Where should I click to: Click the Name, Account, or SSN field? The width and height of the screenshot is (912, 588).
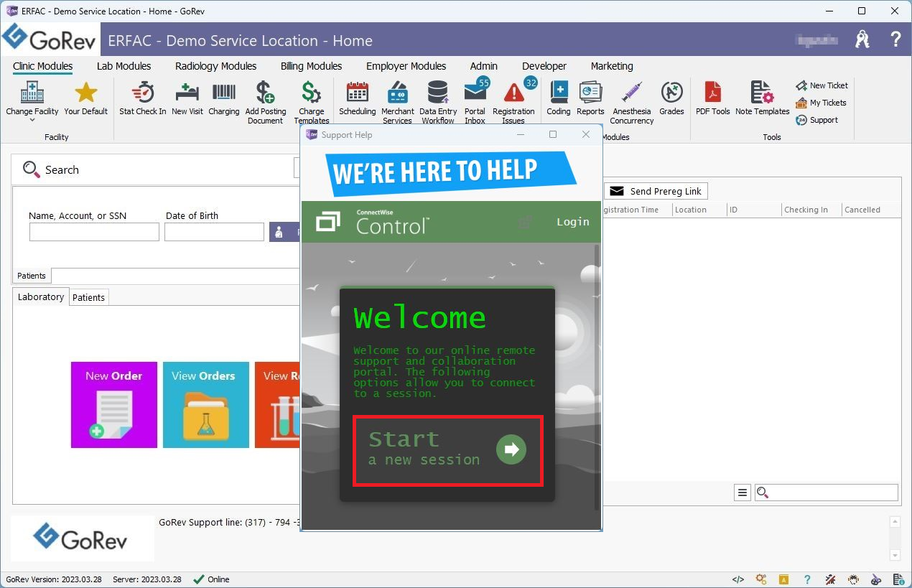pos(94,232)
